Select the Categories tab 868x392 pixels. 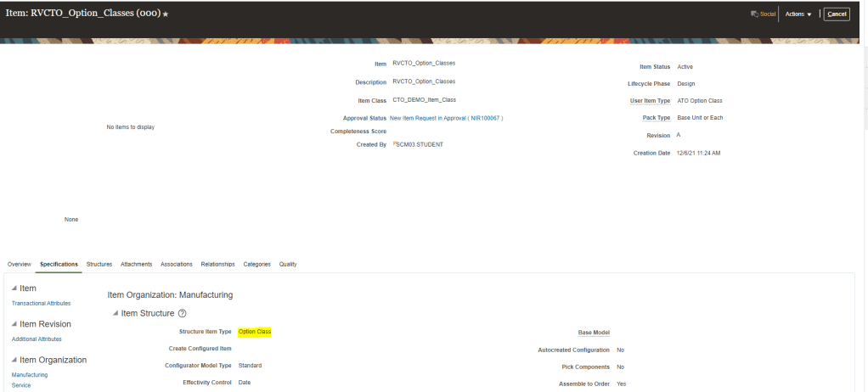(x=256, y=264)
